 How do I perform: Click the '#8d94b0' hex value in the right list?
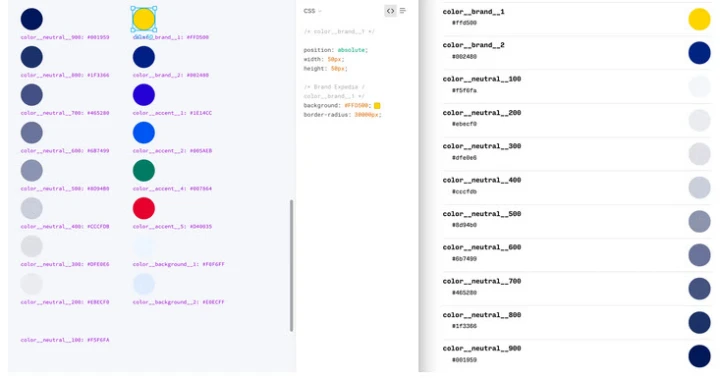coord(464,225)
